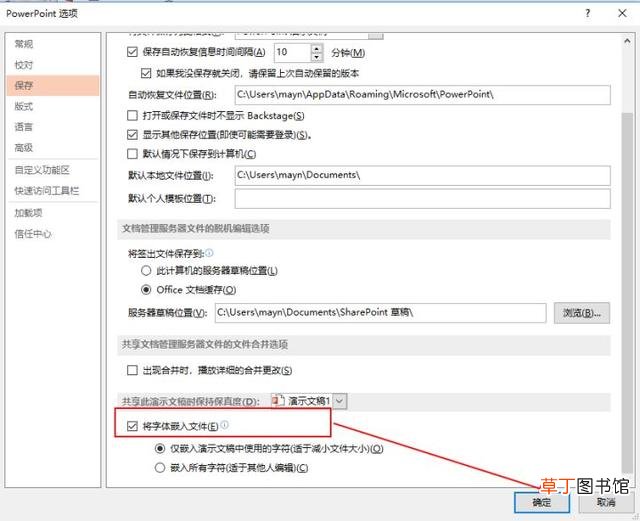Click the 浏览(B)... button
This screenshot has width=640, height=521.
[582, 313]
